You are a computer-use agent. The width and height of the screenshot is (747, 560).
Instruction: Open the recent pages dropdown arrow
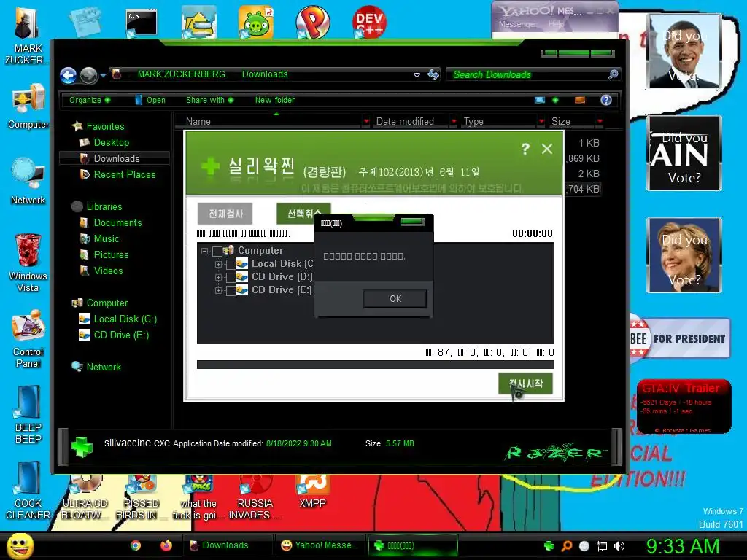[x=103, y=75]
